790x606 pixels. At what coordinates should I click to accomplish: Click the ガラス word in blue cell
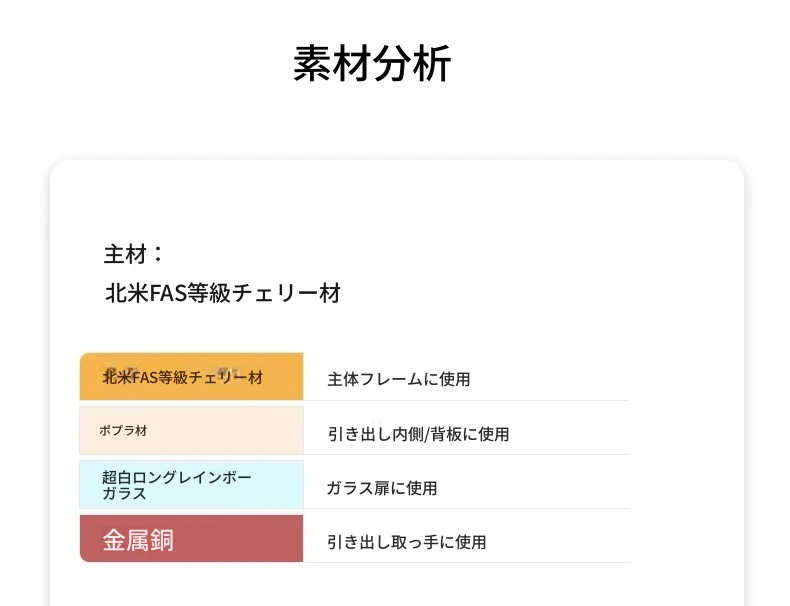(x=124, y=493)
